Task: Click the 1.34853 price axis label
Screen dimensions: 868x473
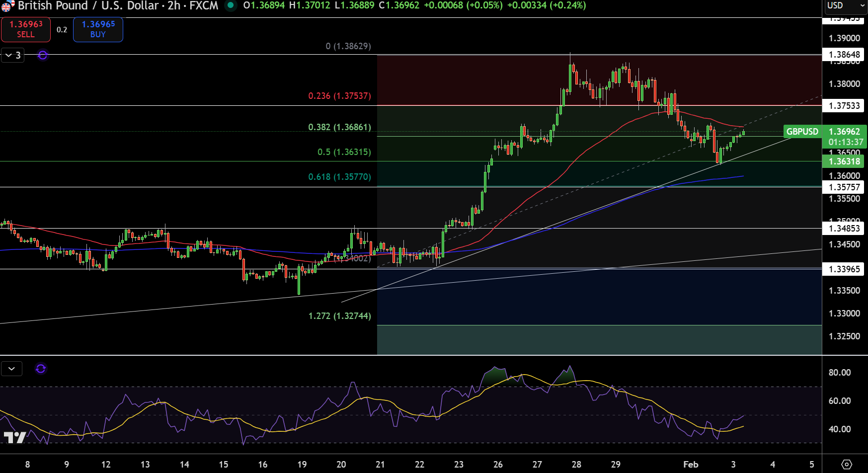Action: tap(843, 228)
